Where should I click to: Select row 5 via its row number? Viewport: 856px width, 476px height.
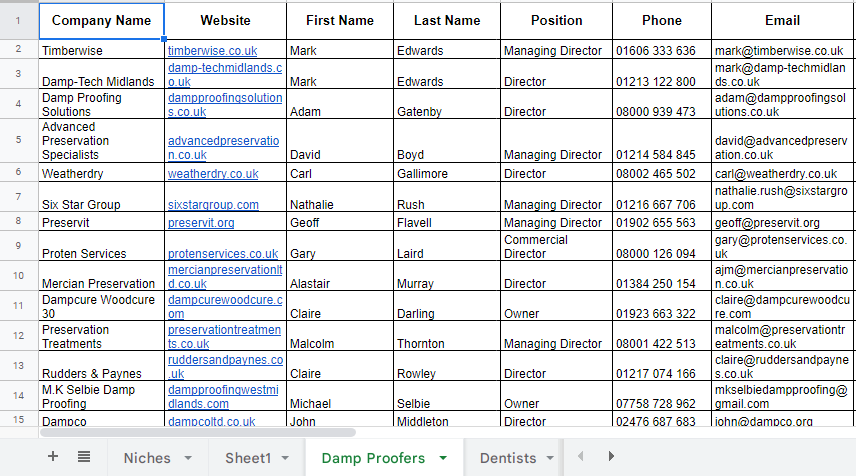[19, 140]
